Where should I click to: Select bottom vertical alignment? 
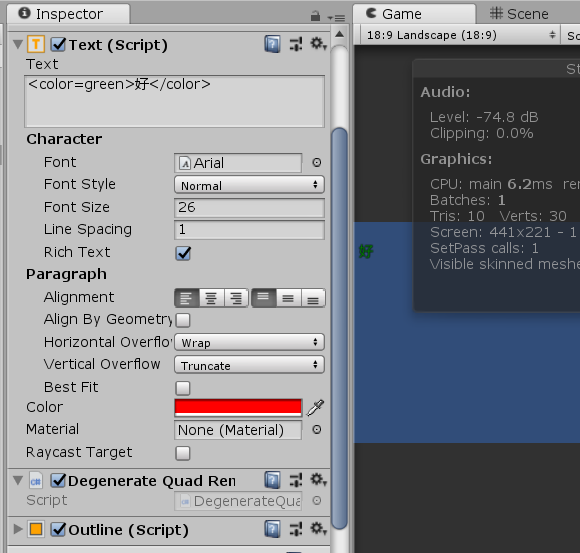[x=313, y=298]
